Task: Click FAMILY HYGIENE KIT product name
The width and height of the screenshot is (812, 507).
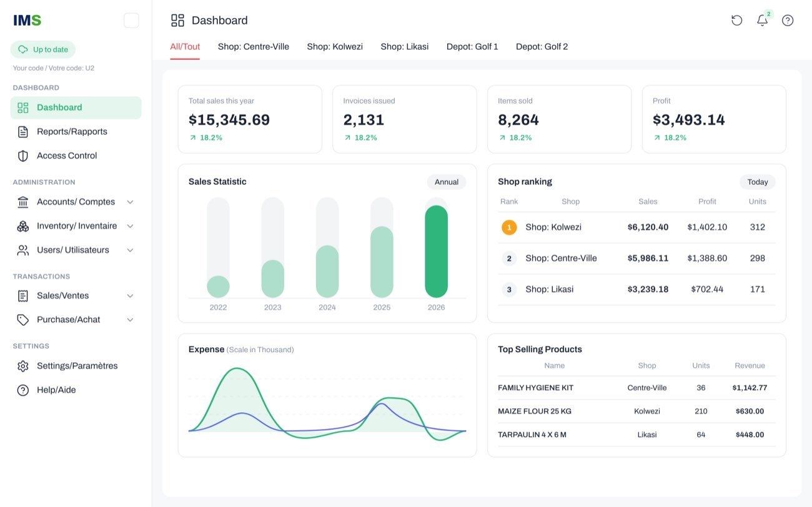Action: (x=535, y=388)
